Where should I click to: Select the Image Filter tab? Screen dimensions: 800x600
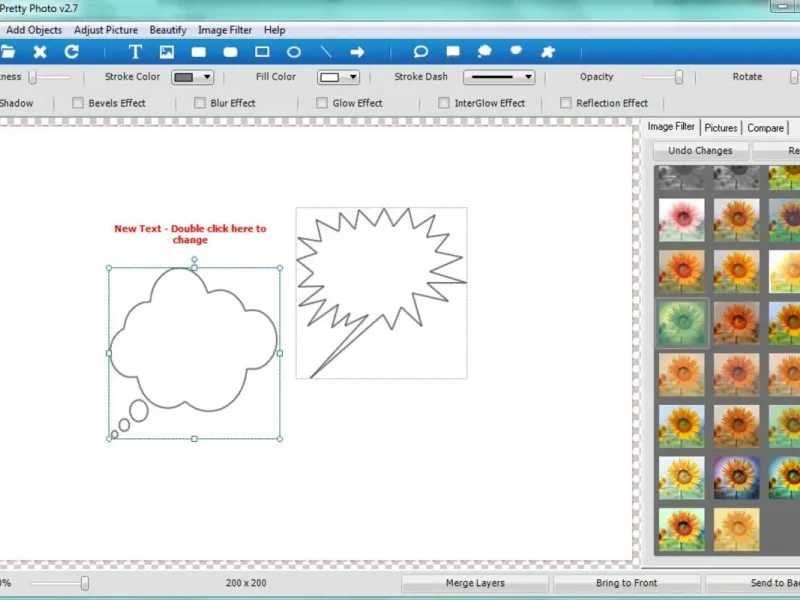[x=671, y=127]
